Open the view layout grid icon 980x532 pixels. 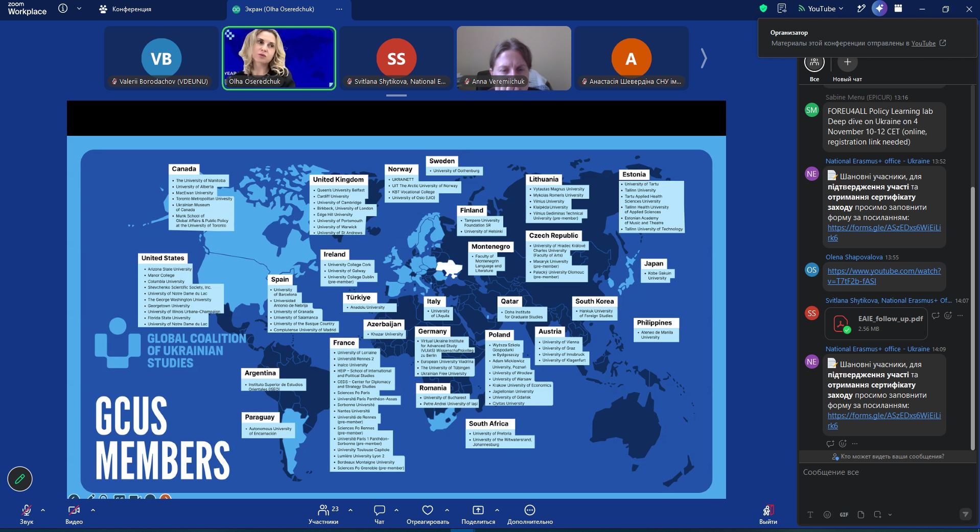pos(898,8)
